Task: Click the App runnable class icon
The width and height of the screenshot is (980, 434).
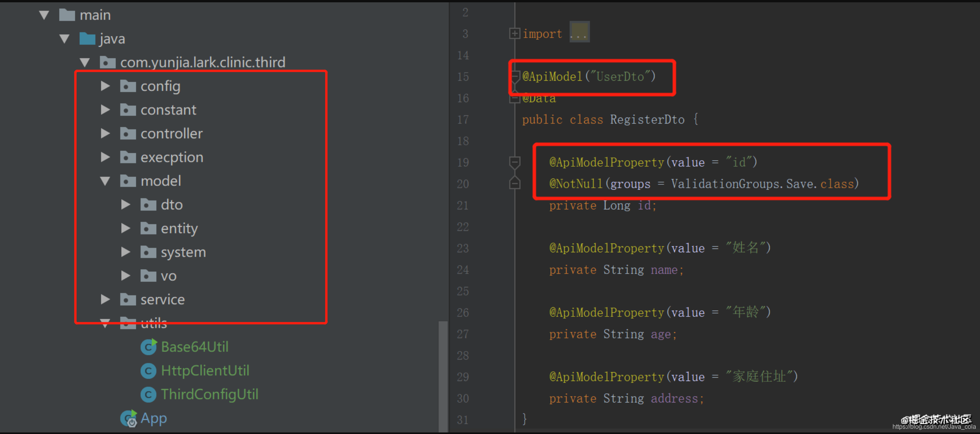Action: pyautogui.click(x=128, y=418)
